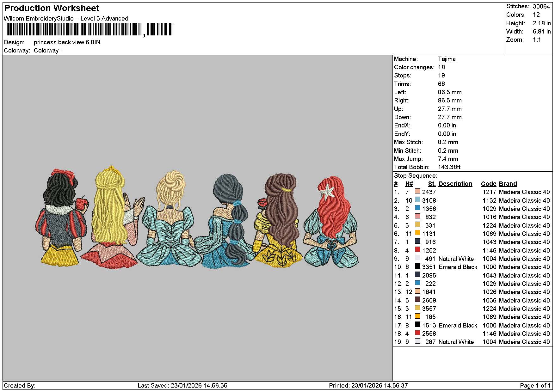Click the 'N#' column header
Screen dimensions: 555x392
pyautogui.click(x=409, y=184)
